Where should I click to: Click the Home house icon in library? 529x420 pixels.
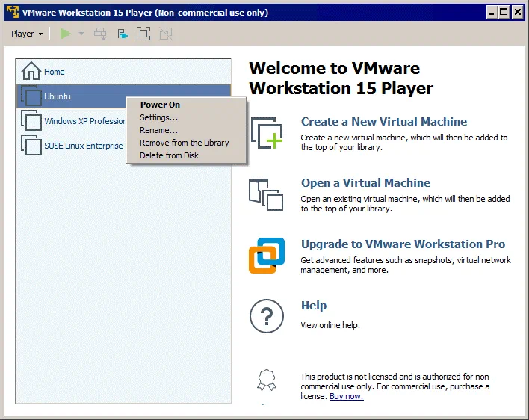[x=31, y=72]
